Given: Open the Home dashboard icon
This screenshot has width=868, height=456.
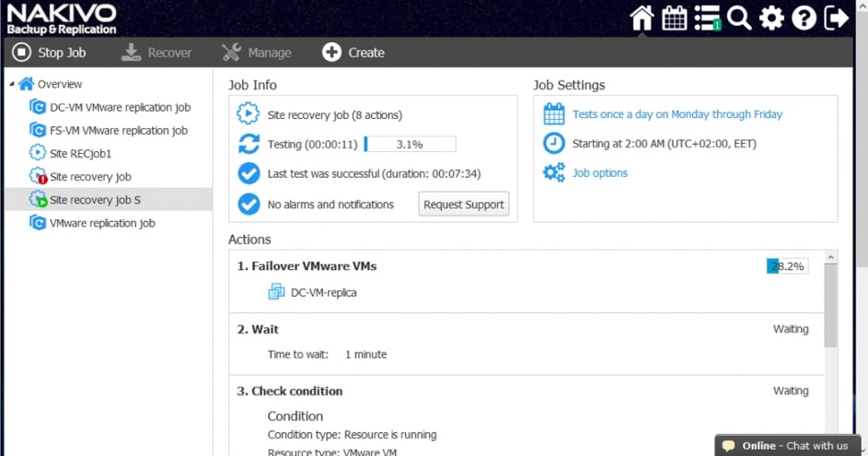Looking at the screenshot, I should point(642,18).
